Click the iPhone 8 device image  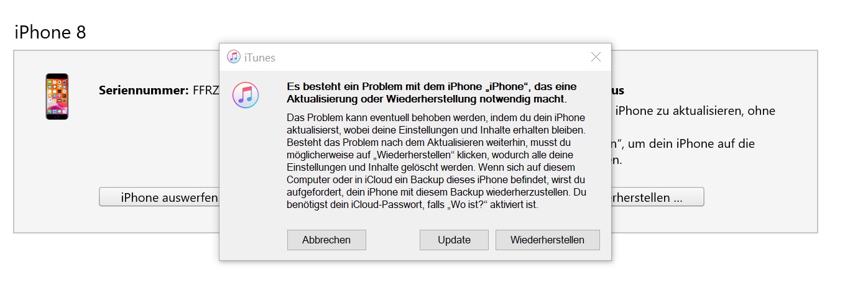pos(57,96)
